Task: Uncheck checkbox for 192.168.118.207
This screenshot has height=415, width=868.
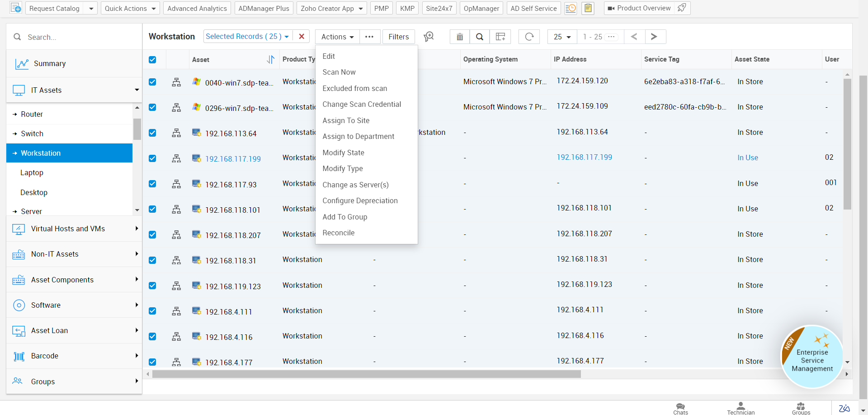Action: (x=152, y=235)
